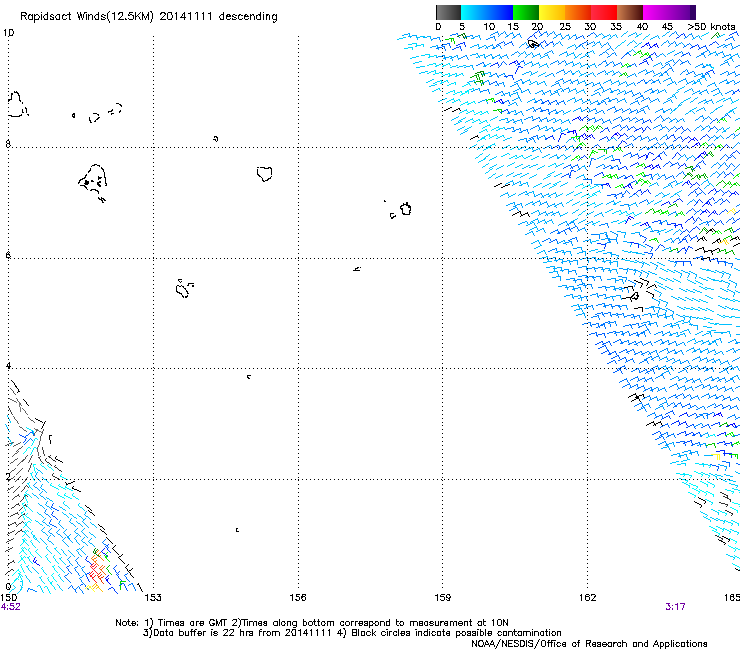Click the red-orange high wind barb cluster
This screenshot has height=650, width=740.
(97, 569)
